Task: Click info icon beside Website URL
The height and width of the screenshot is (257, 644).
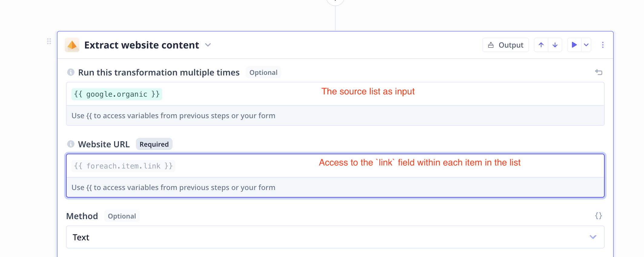Action: pyautogui.click(x=71, y=144)
